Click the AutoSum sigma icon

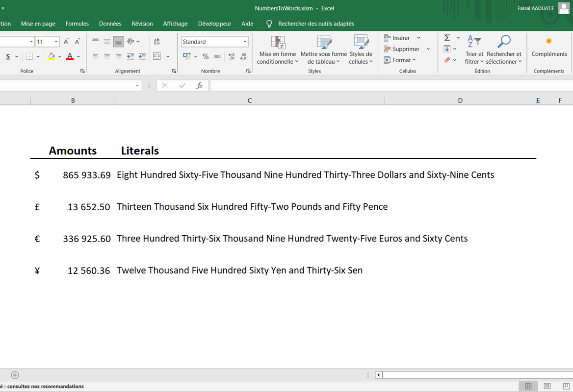(447, 38)
